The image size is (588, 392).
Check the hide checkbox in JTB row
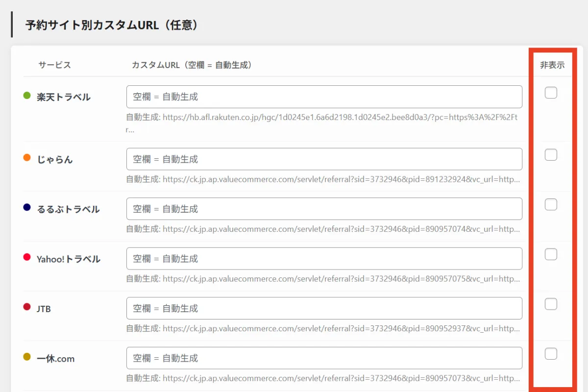[x=551, y=304]
